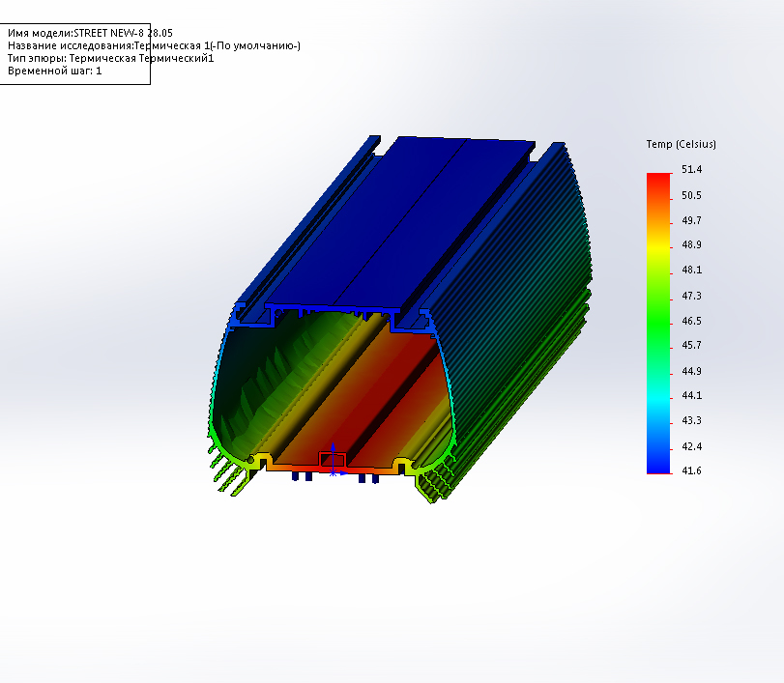Click the 'Temp (Celsius)' legend title
Viewport: 784px width, 683px height.
[681, 144]
